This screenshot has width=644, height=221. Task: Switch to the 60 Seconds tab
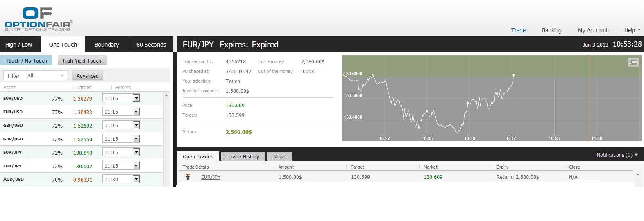(151, 45)
